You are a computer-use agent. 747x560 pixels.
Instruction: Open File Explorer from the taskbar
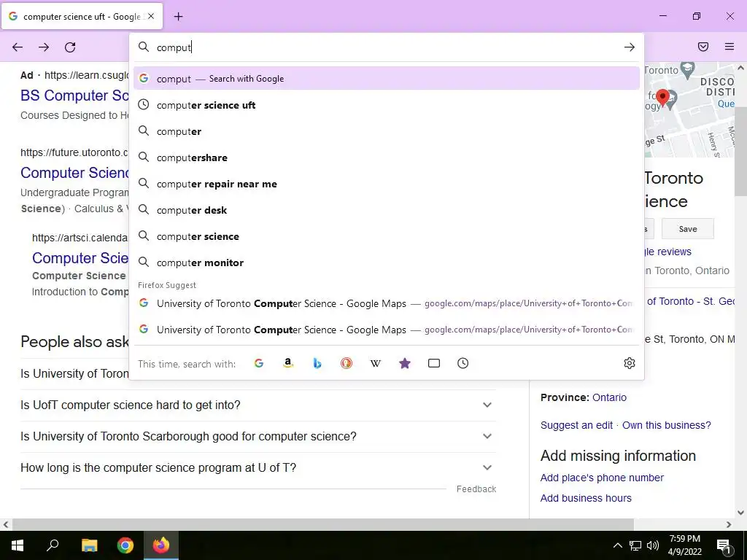pos(89,545)
